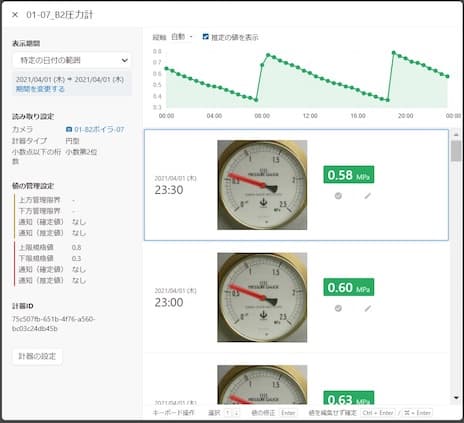The height and width of the screenshot is (423, 464).
Task: Click the scrollbar down arrow in reading list
Action: 456,397
